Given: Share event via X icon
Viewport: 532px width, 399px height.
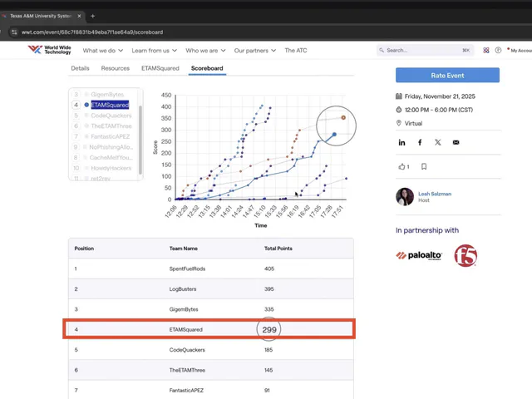Looking at the screenshot, I should coord(438,142).
